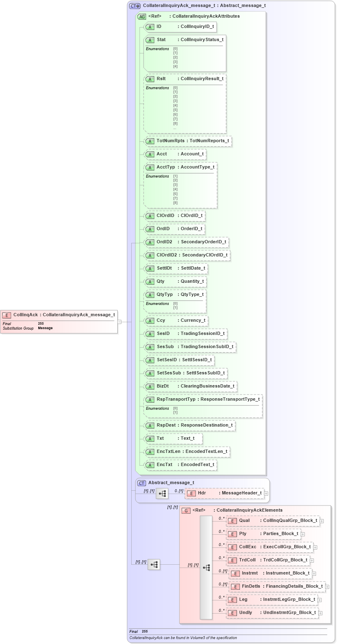Click the CollateralInquiryAck Volume5 footer note
Screen dimensions: 337x644
[x=183, y=637]
